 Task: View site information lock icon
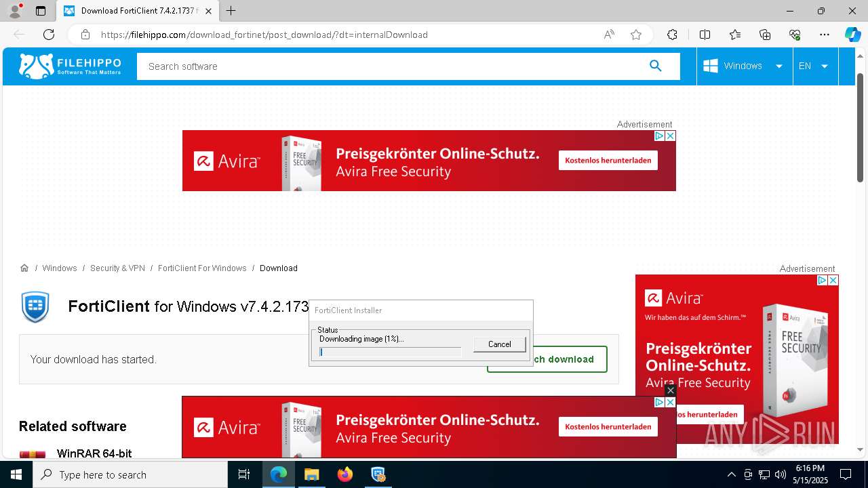[85, 35]
